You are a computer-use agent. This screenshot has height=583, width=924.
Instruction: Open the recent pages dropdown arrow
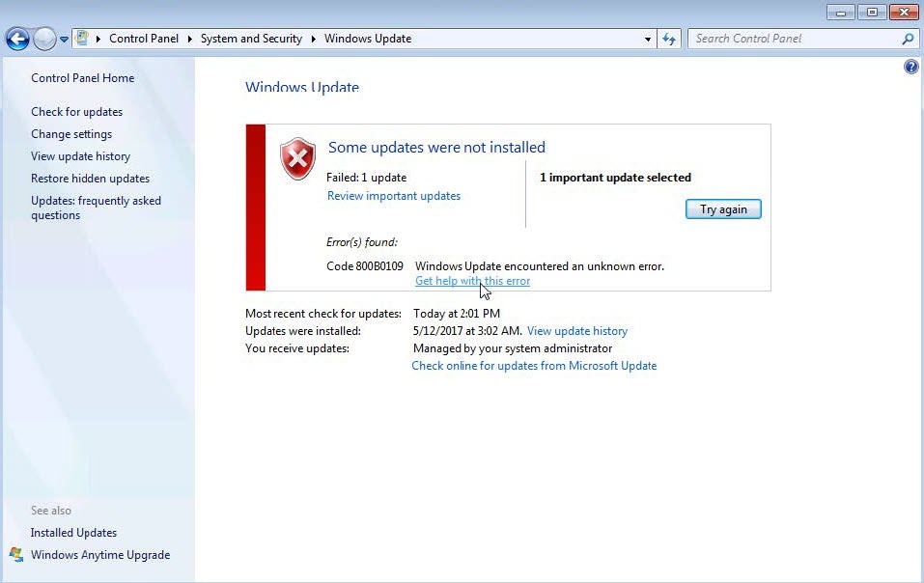pos(65,40)
